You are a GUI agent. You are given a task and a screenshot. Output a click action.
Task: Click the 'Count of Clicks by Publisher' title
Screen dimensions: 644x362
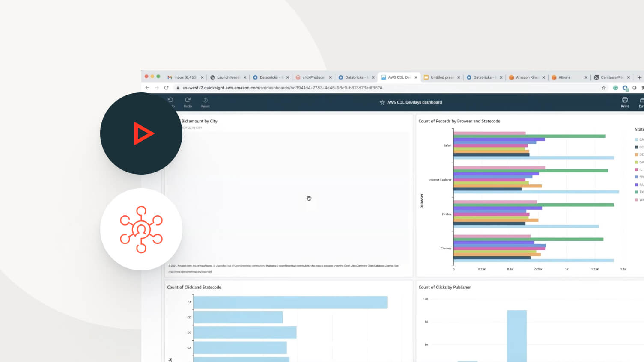pyautogui.click(x=444, y=288)
